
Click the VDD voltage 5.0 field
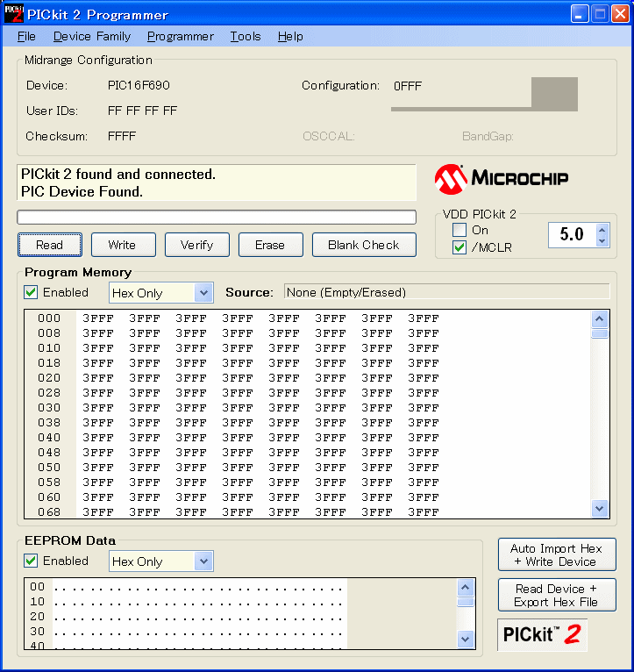point(572,234)
